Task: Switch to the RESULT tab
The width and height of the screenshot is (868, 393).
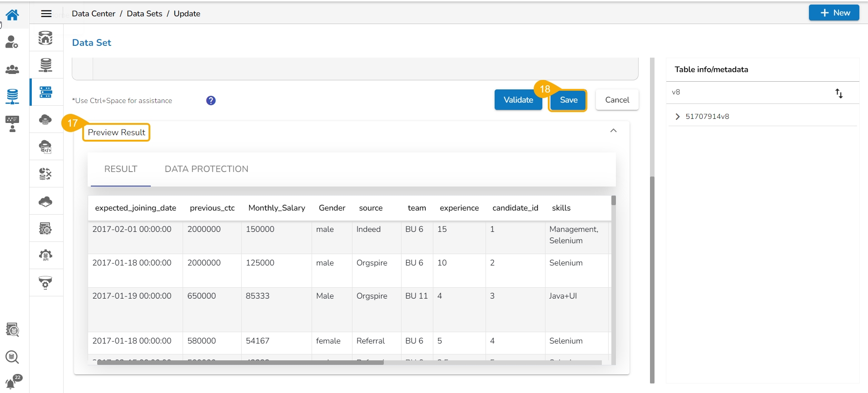Action: (x=121, y=169)
